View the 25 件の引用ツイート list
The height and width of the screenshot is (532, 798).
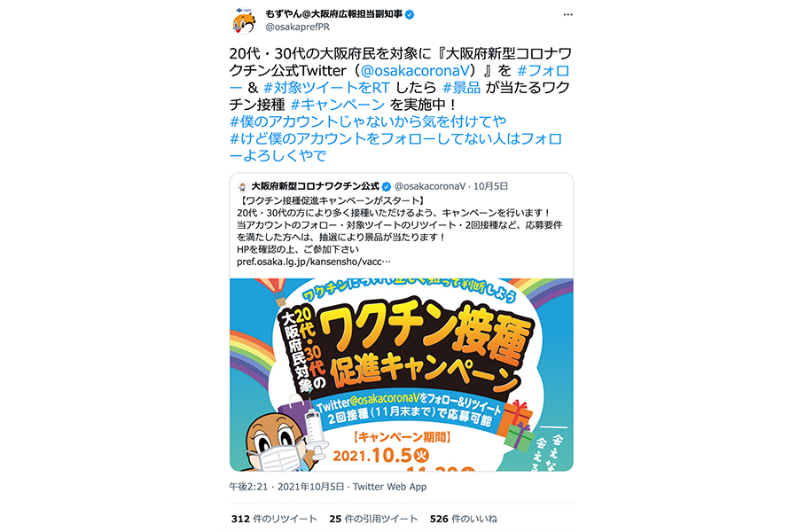tap(373, 519)
